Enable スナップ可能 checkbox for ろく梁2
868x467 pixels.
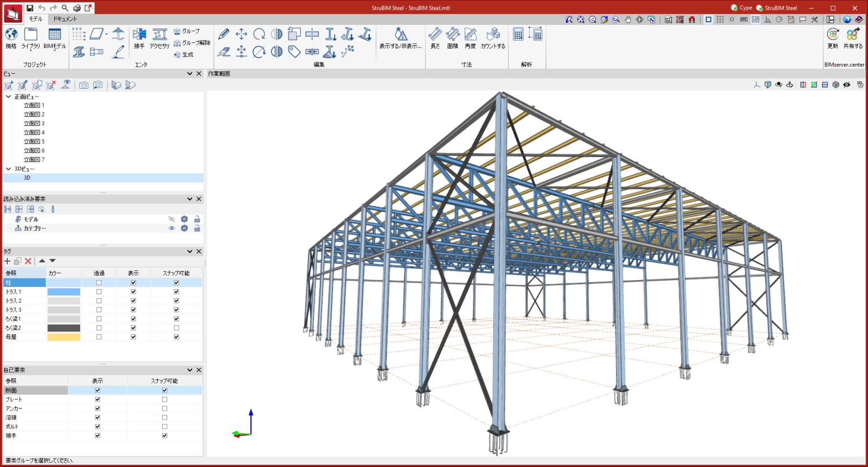[176, 328]
